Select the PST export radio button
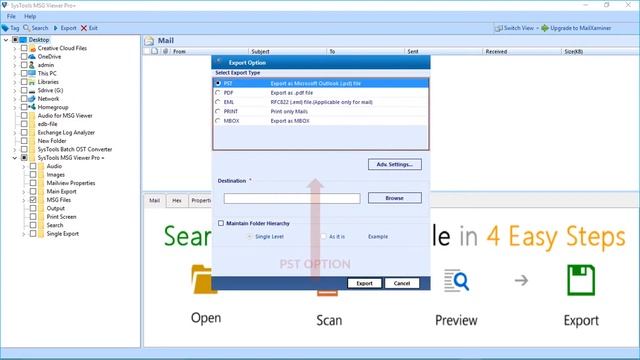 (218, 83)
